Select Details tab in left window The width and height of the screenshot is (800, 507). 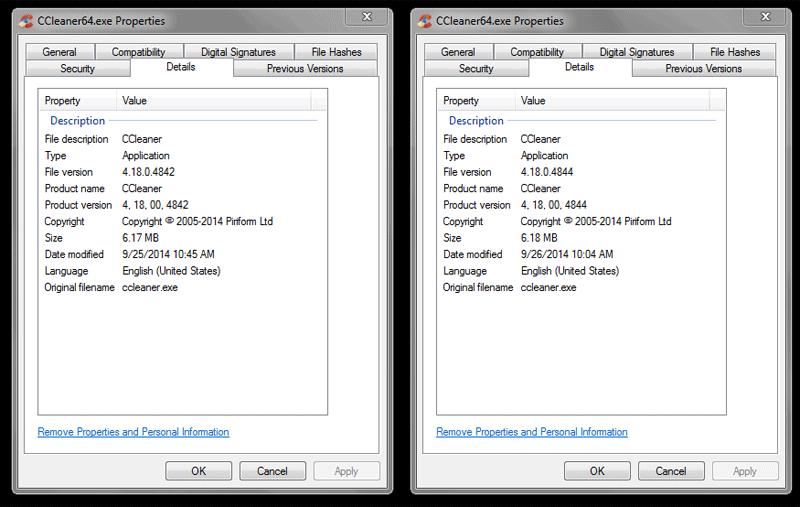(181, 67)
